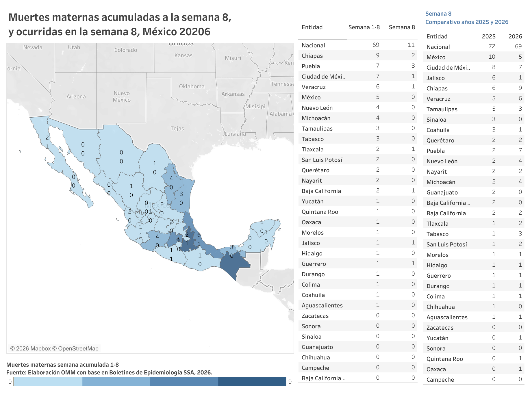Image resolution: width=532 pixels, height=399 pixels.
Task: Click the Muertes maternas dashboard title
Action: pos(120,25)
